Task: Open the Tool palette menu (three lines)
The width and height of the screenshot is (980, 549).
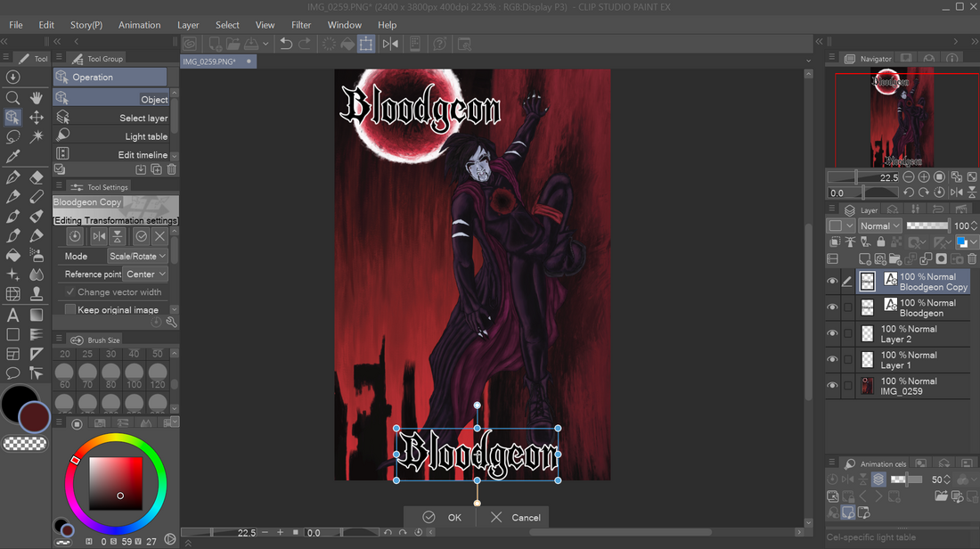Action: 5,58
